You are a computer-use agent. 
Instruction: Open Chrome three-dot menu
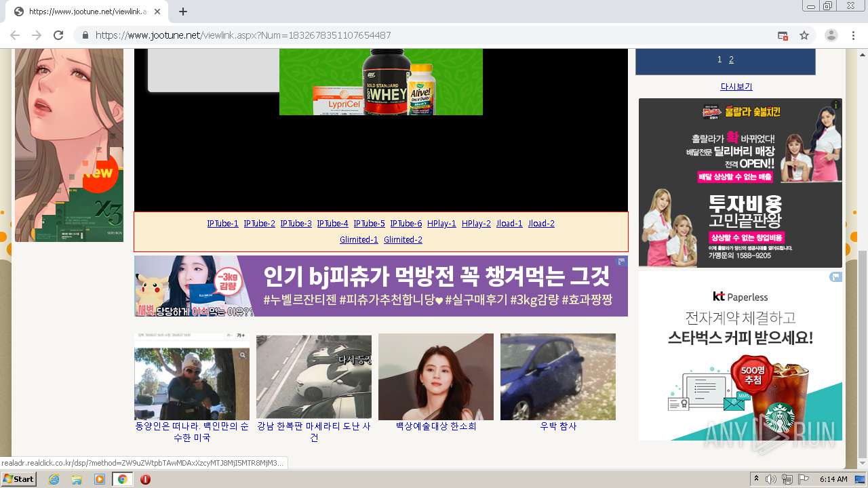853,35
